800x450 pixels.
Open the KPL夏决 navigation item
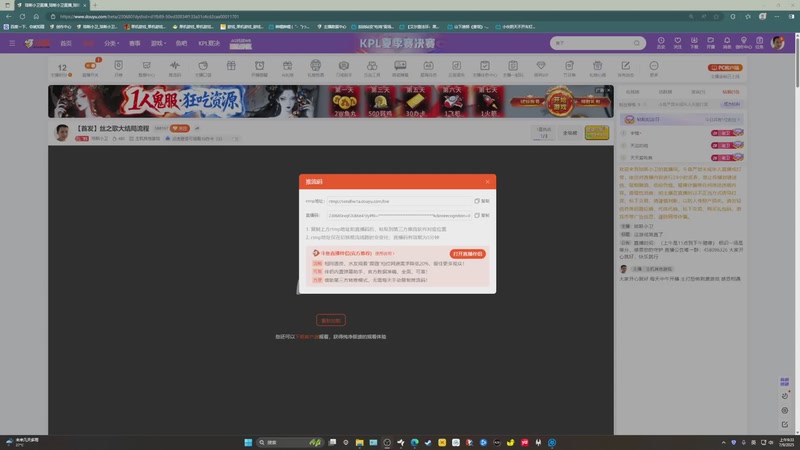[x=209, y=43]
